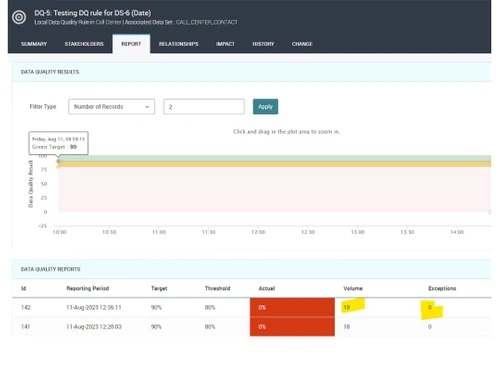Click the red 0% Actual cell in row 141
This screenshot has height=375, width=500.
[x=292, y=327]
